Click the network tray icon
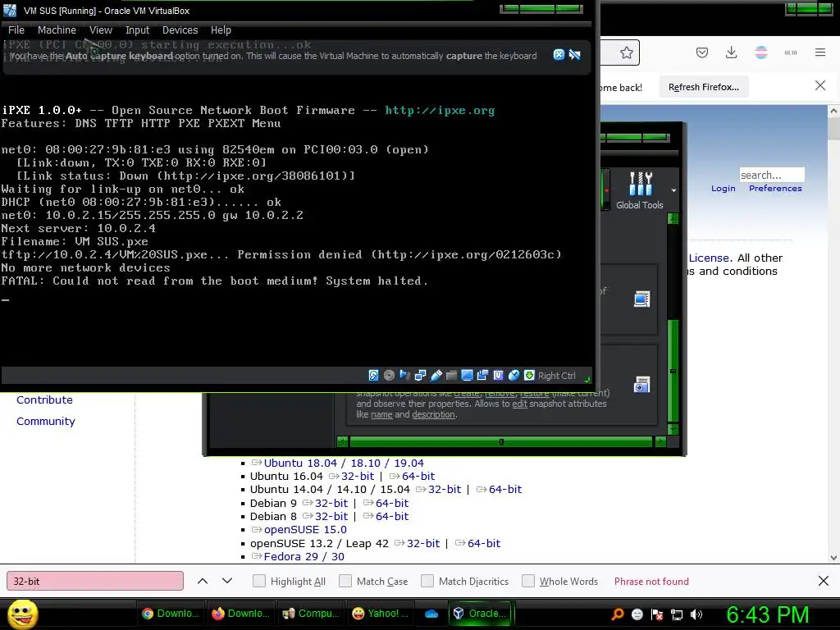This screenshot has width=840, height=630. (677, 614)
